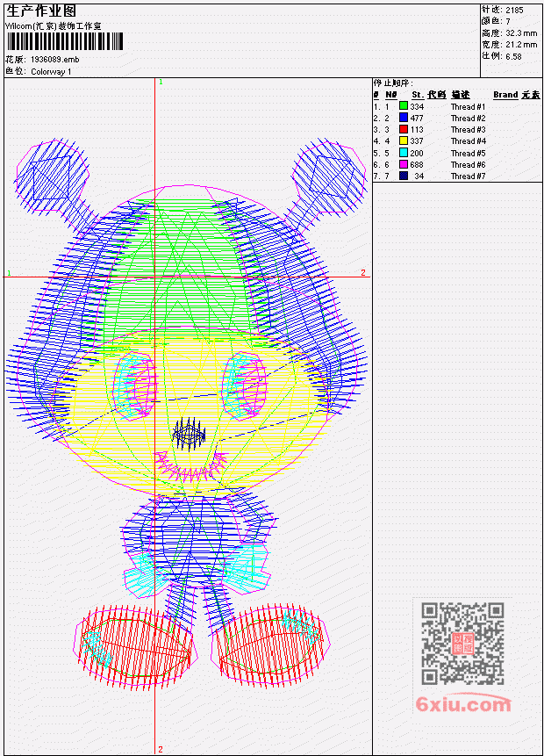Click the bear's left red shoe
The image size is (544, 756).
(135, 646)
